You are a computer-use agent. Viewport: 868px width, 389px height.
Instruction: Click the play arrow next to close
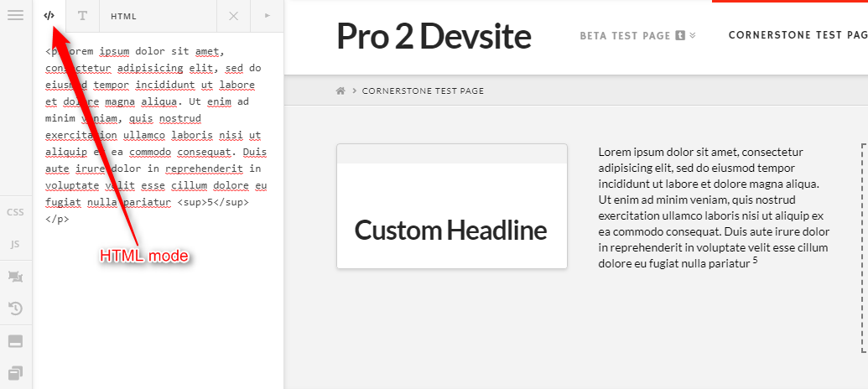point(268,16)
